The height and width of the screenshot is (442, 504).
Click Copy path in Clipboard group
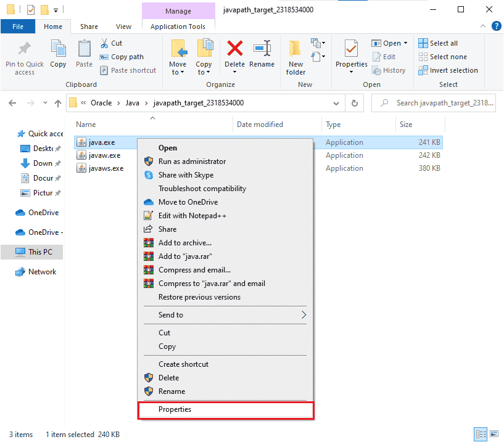click(x=122, y=57)
